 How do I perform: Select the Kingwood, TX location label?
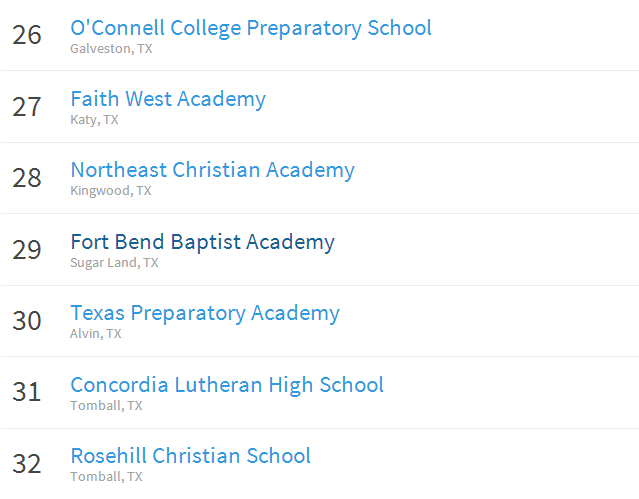(x=110, y=191)
